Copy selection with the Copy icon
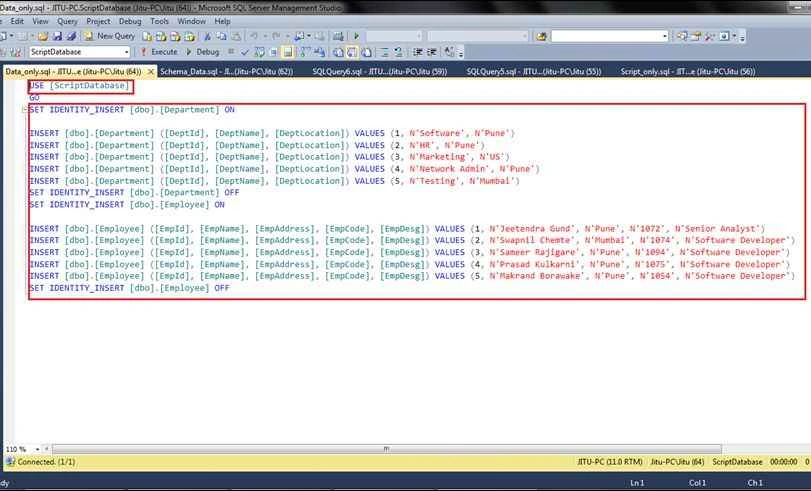Image resolution: width=811 pixels, height=491 pixels. 221,36
